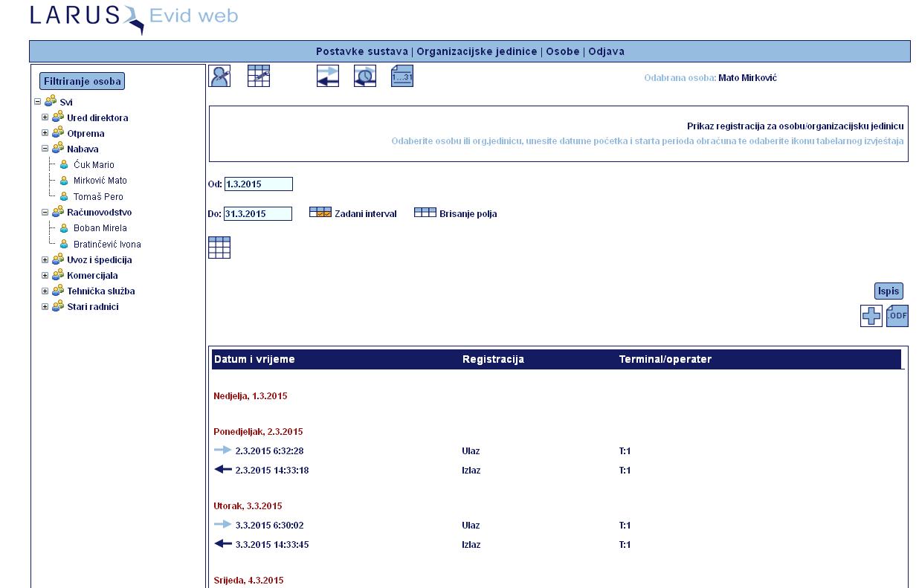Image resolution: width=919 pixels, height=588 pixels.
Task: Open the entry/exit registrations arrows icon
Action: 328,76
